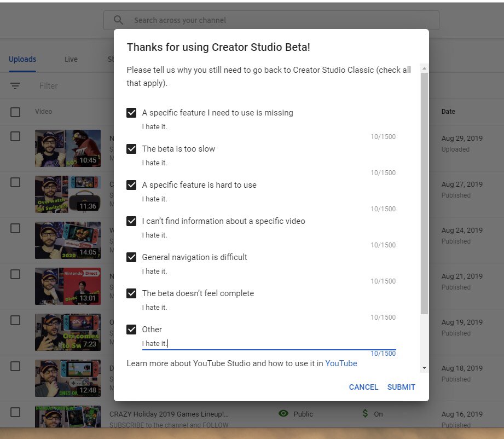This screenshot has width=504, height=439.
Task: Click the Date column header
Action: pyautogui.click(x=448, y=112)
